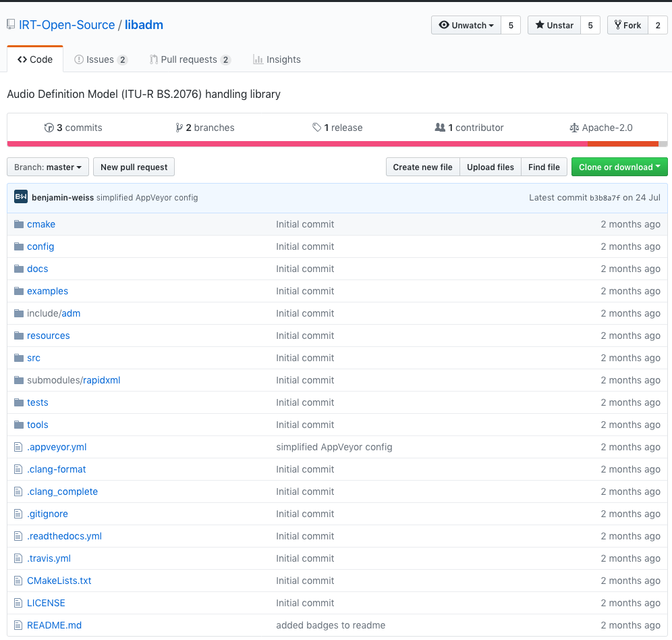672x640 pixels.
Task: Switch to the Code tab
Action: pyautogui.click(x=35, y=59)
